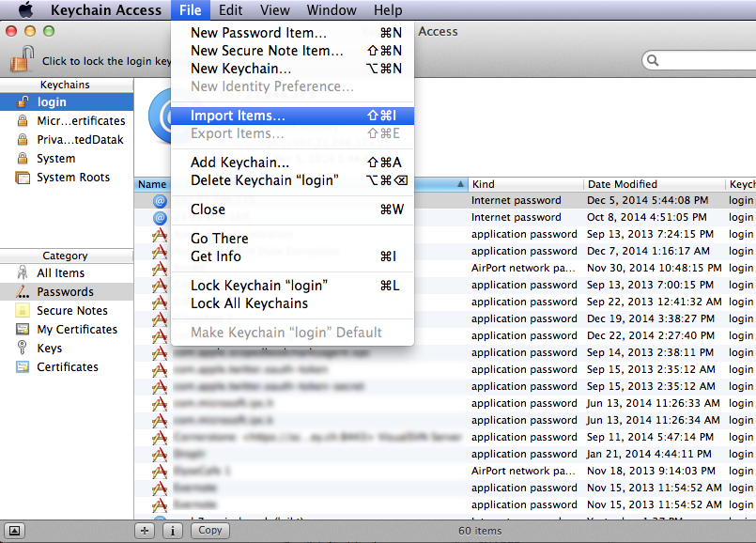The width and height of the screenshot is (756, 543).
Task: Click the Name column sort arrow
Action: [x=460, y=184]
